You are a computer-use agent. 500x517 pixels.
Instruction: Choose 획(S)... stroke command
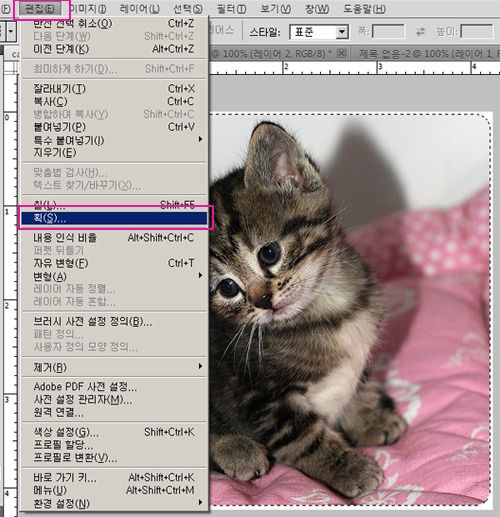pyautogui.click(x=114, y=218)
